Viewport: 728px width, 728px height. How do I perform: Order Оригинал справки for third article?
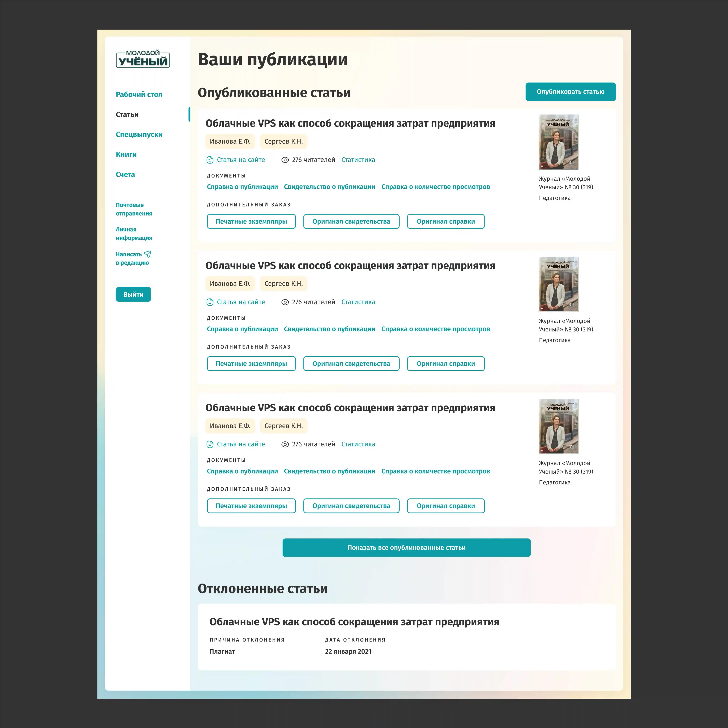[446, 506]
